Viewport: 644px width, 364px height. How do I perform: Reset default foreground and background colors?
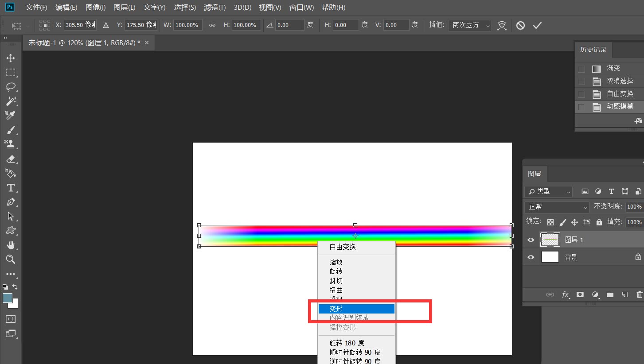point(5,287)
